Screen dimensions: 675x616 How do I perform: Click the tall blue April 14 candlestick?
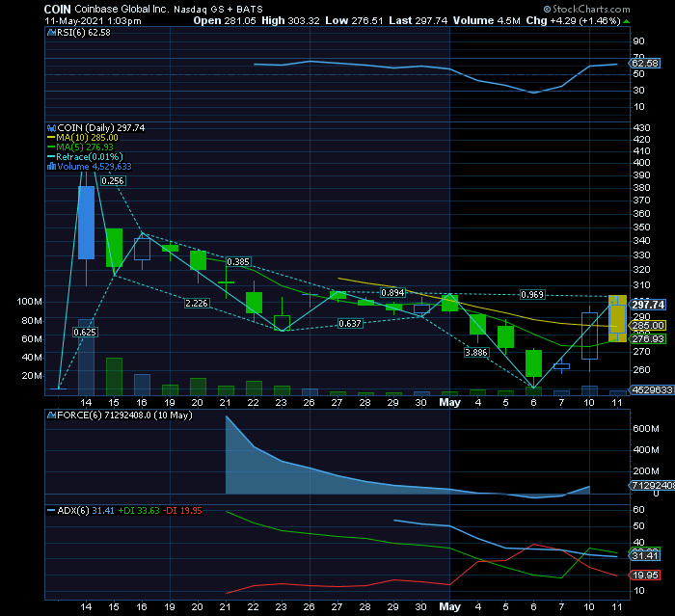point(86,223)
